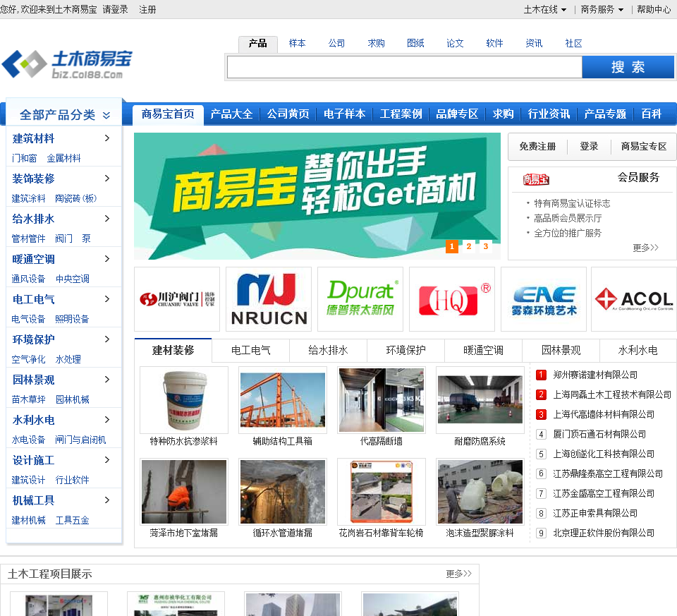Click the 水处理 subcategory link
This screenshot has width=677, height=616.
[x=68, y=359]
